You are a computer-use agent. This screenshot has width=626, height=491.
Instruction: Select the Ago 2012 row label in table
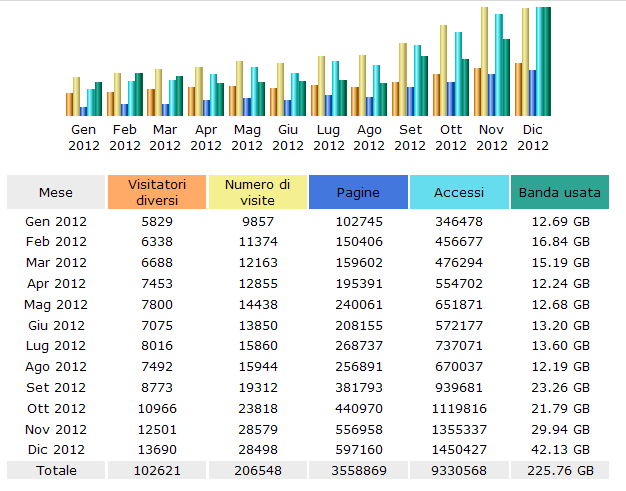(56, 367)
